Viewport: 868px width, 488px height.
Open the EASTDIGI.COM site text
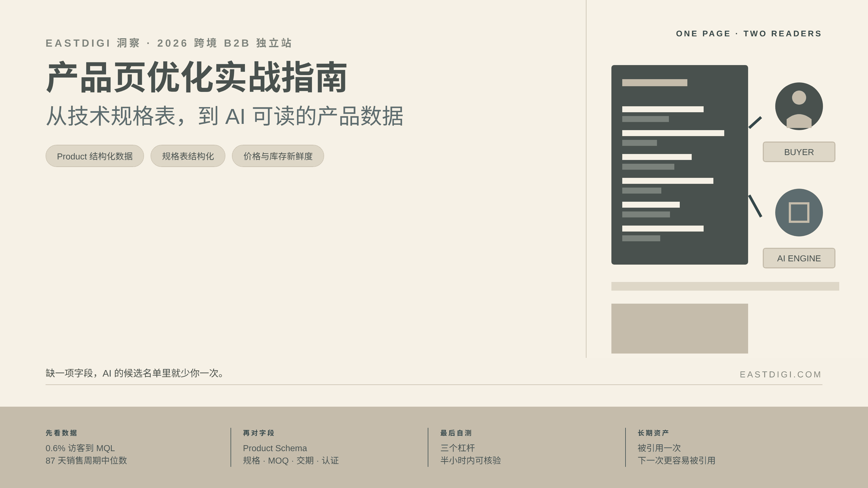781,374
